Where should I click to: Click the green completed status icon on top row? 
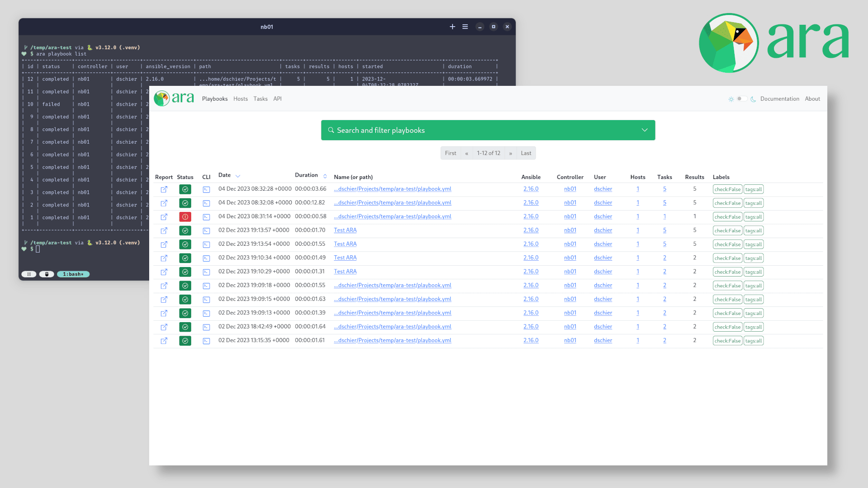point(185,189)
